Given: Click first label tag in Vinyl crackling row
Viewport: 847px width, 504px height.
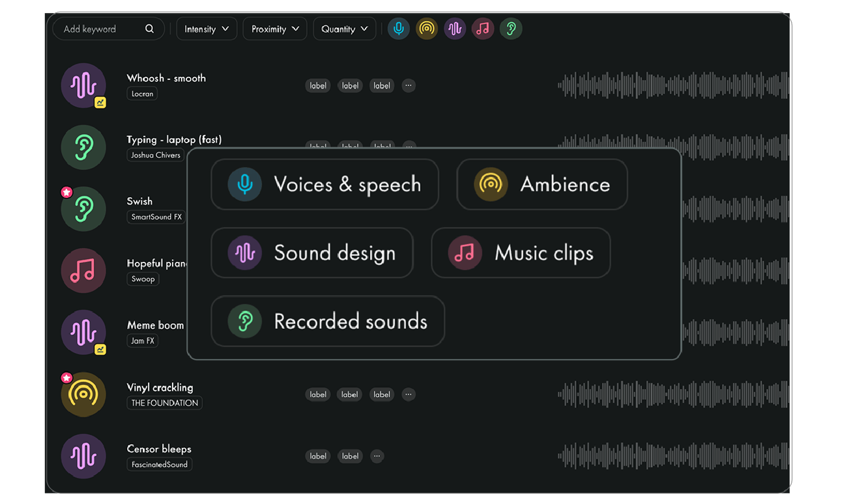Looking at the screenshot, I should coord(318,394).
